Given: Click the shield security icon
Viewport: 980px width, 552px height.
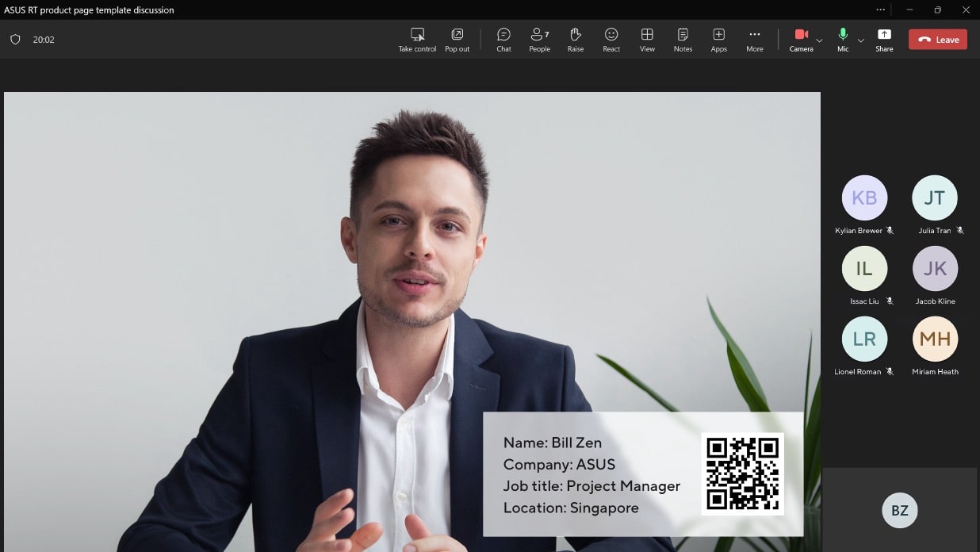Looking at the screenshot, I should pos(15,40).
